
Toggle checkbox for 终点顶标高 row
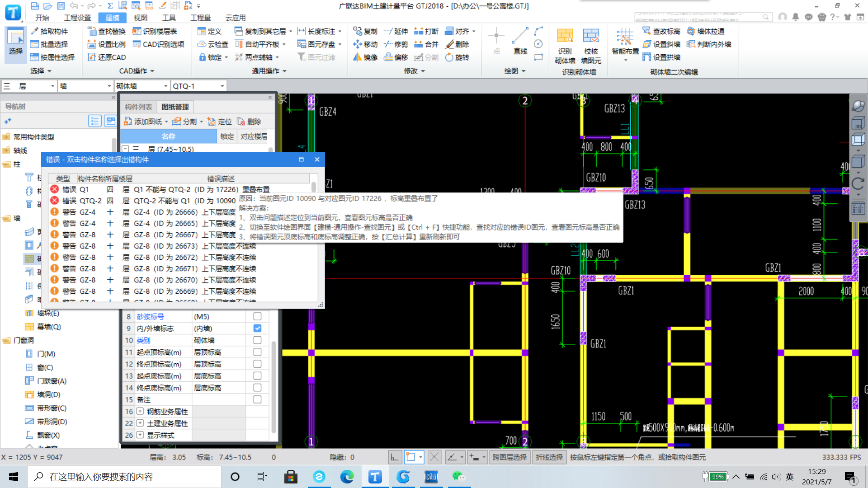[257, 364]
